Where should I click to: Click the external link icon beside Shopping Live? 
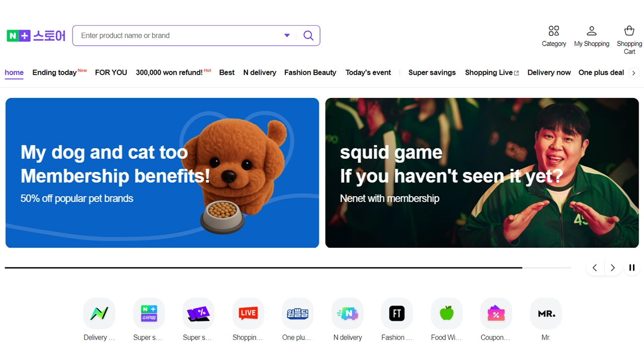tap(516, 73)
